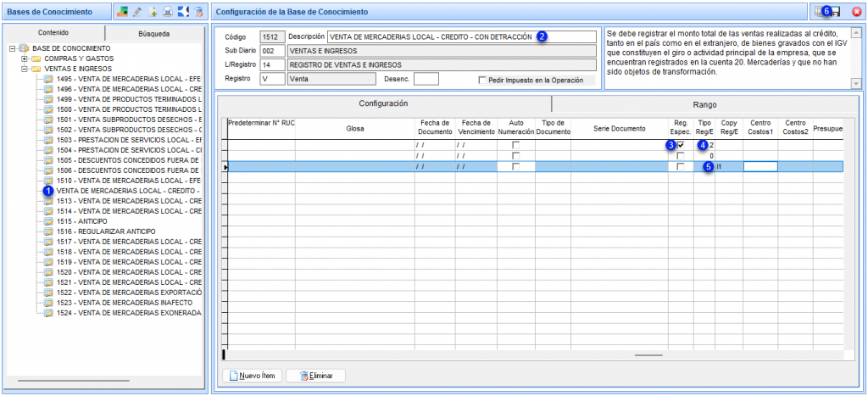The image size is (868, 396).
Task: Select 1501 - VENTA SUBPRODUCTOS DESECHOS
Action: coord(129,120)
